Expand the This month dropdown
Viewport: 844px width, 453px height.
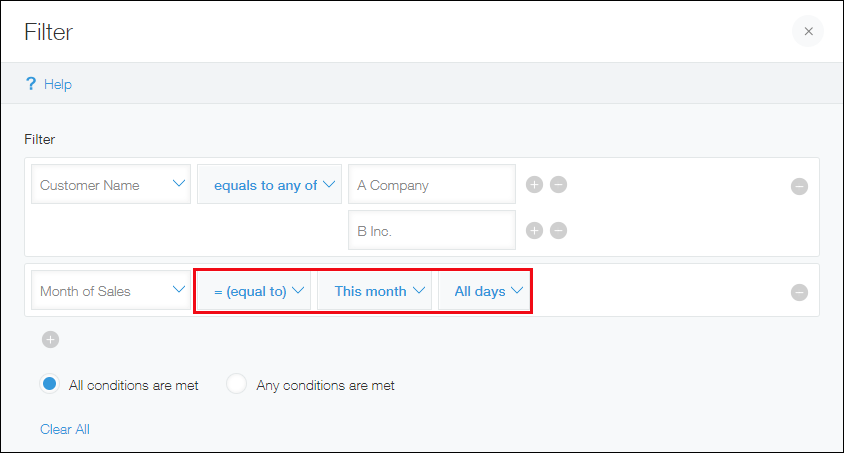(374, 291)
